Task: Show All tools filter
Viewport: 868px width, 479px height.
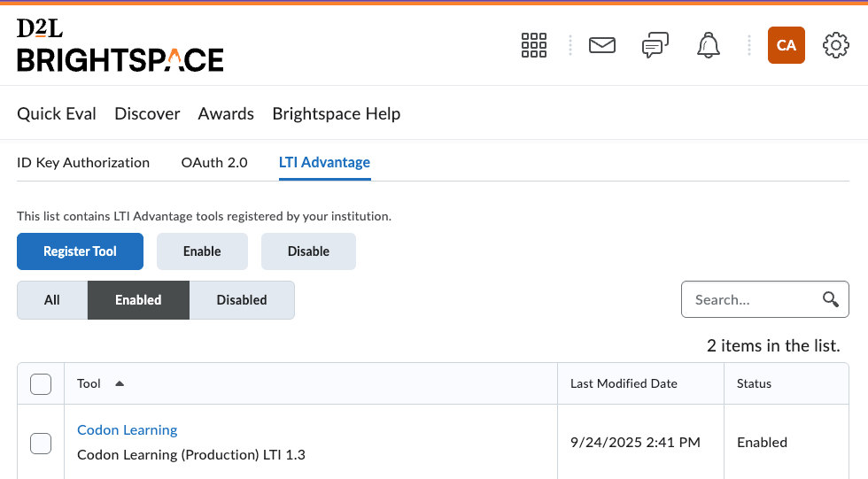Action: pos(52,300)
